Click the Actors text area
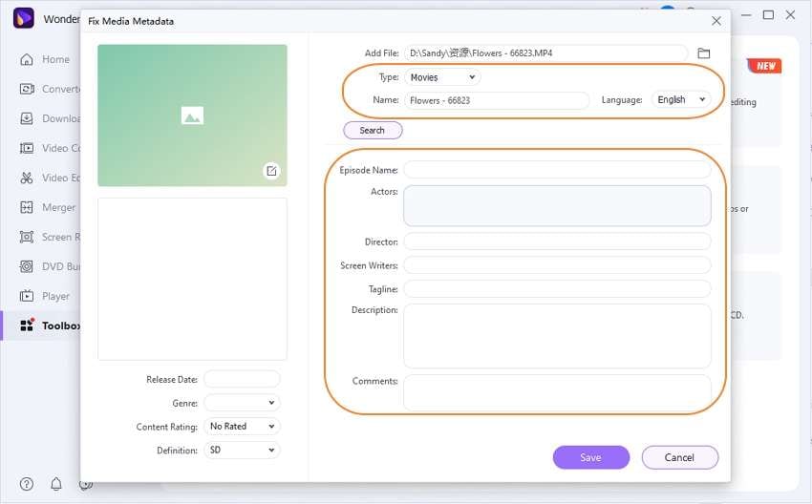Image resolution: width=812 pixels, height=504 pixels. [x=557, y=206]
